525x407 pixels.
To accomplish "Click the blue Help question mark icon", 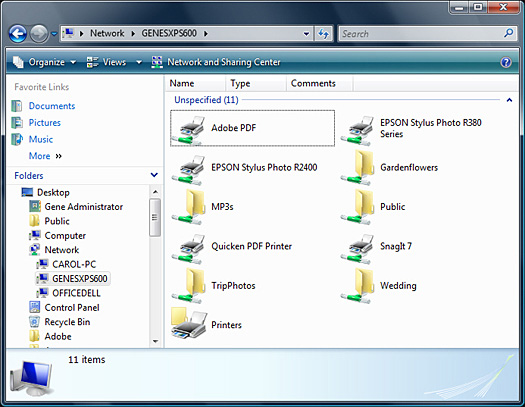I will [x=506, y=62].
